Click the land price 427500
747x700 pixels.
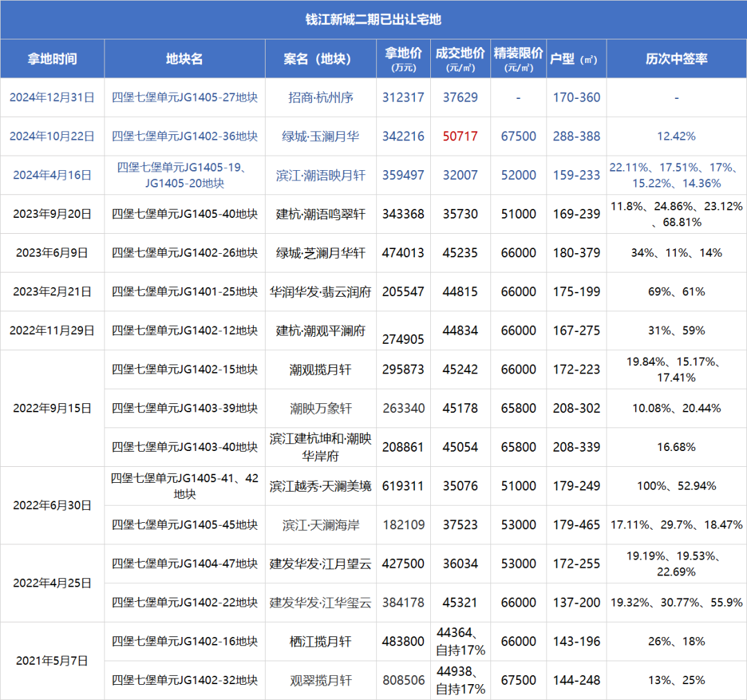(403, 564)
